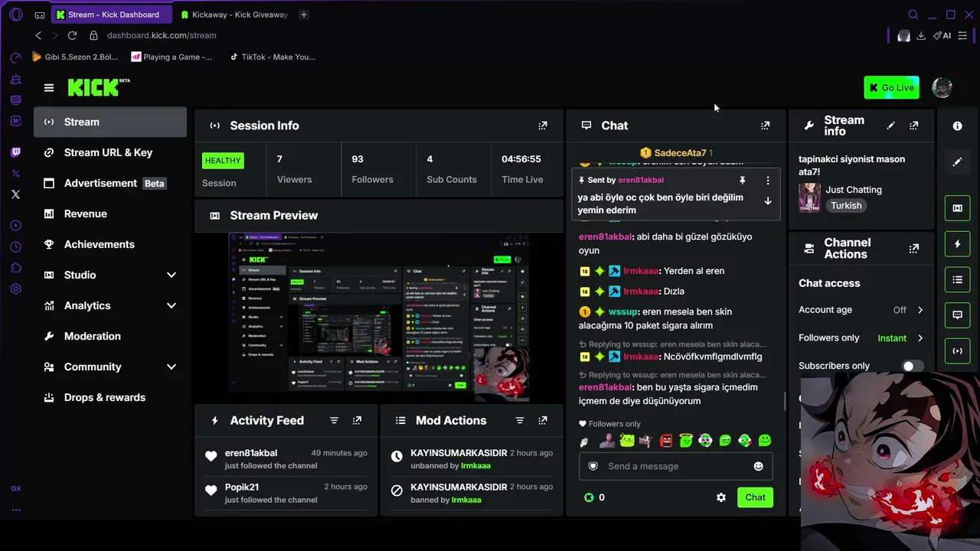Image resolution: width=980 pixels, height=551 pixels.
Task: Open the Advertisement Beta page
Action: (110, 183)
